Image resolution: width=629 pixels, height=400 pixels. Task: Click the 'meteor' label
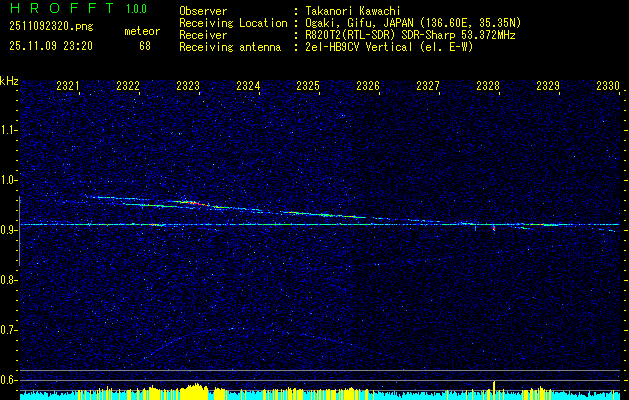point(142,31)
